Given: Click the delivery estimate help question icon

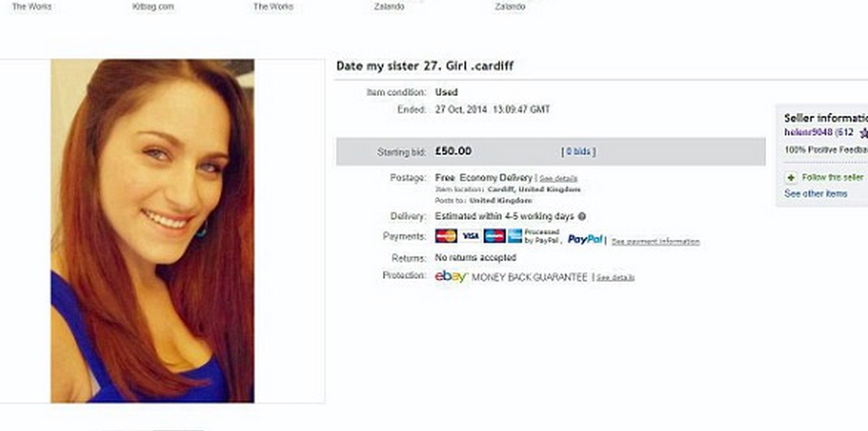Looking at the screenshot, I should coord(582,216).
